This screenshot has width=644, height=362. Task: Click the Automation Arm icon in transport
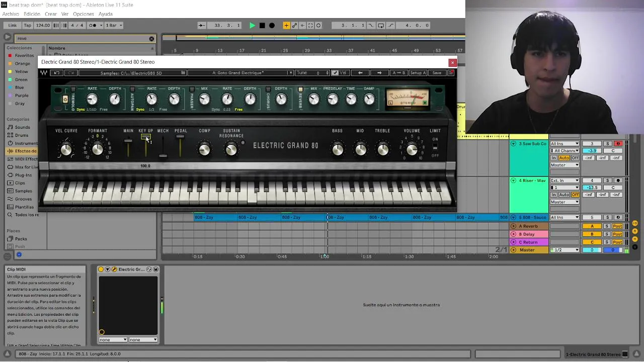(x=294, y=25)
